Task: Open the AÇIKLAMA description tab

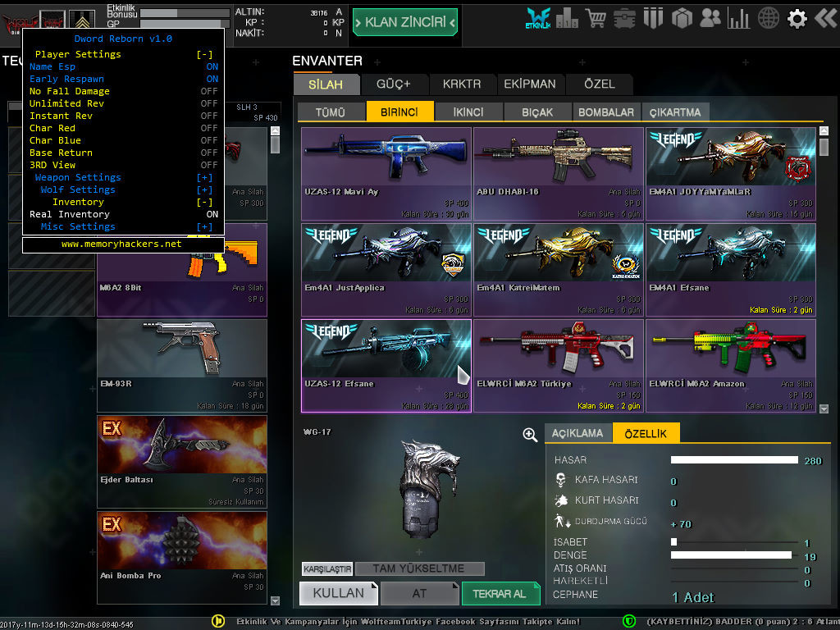Action: tap(577, 433)
